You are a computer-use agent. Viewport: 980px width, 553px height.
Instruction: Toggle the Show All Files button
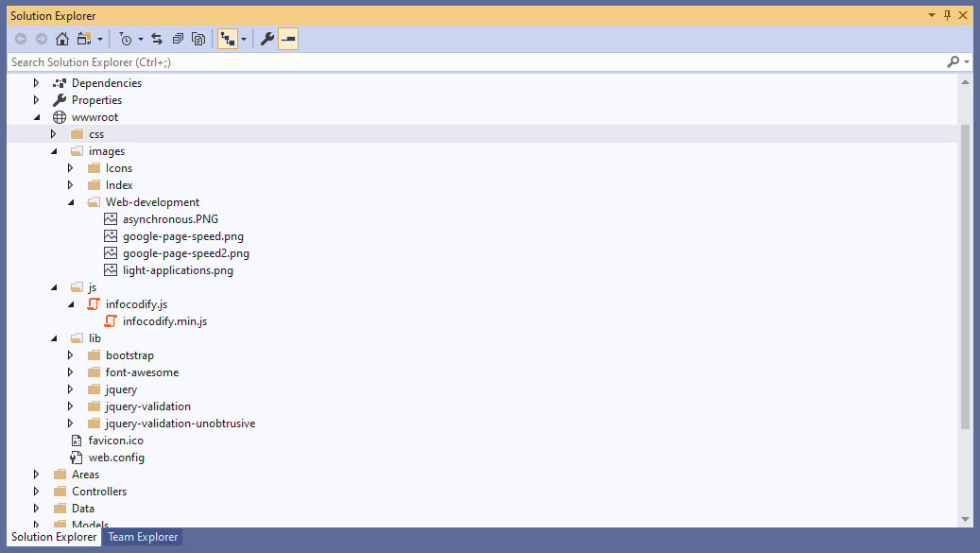click(x=198, y=39)
